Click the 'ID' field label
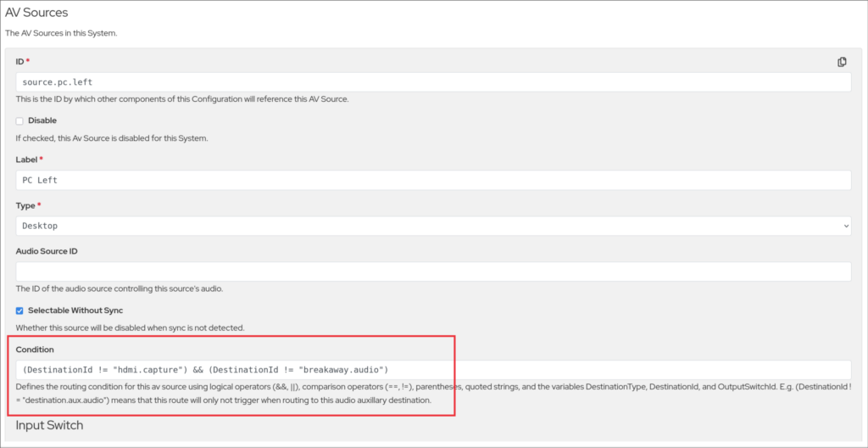This screenshot has height=448, width=868. 21,62
